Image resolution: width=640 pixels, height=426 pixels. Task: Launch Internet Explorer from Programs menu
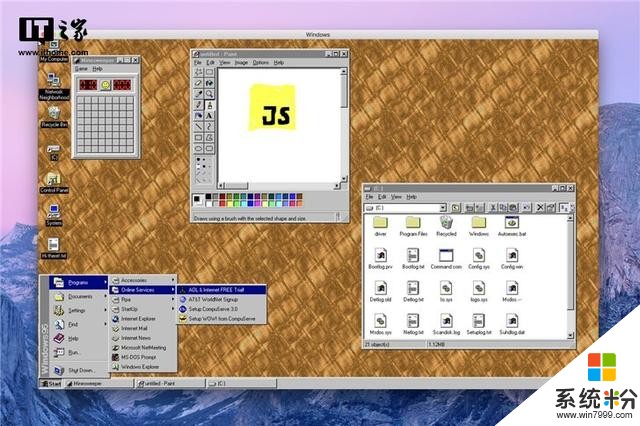click(143, 319)
